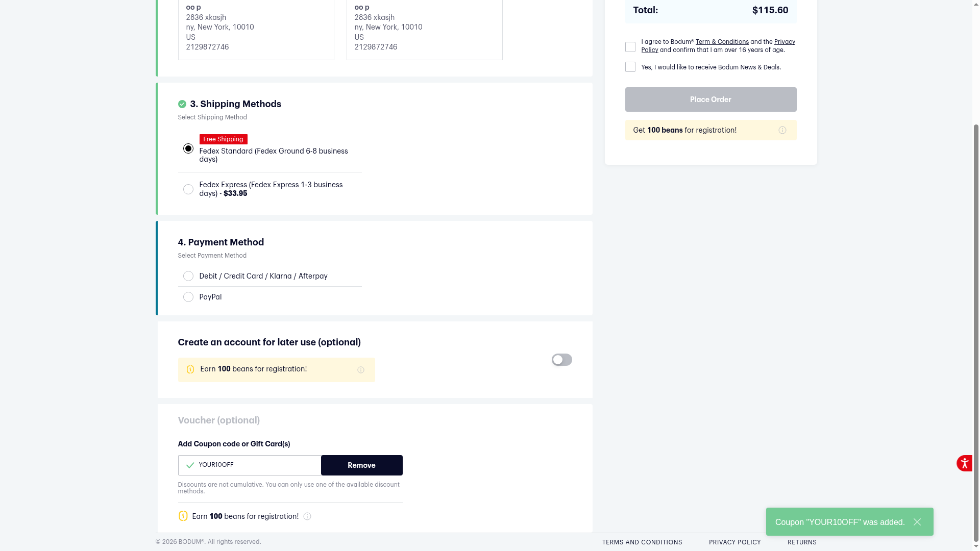Select Fedex Express shipping option

point(188,189)
